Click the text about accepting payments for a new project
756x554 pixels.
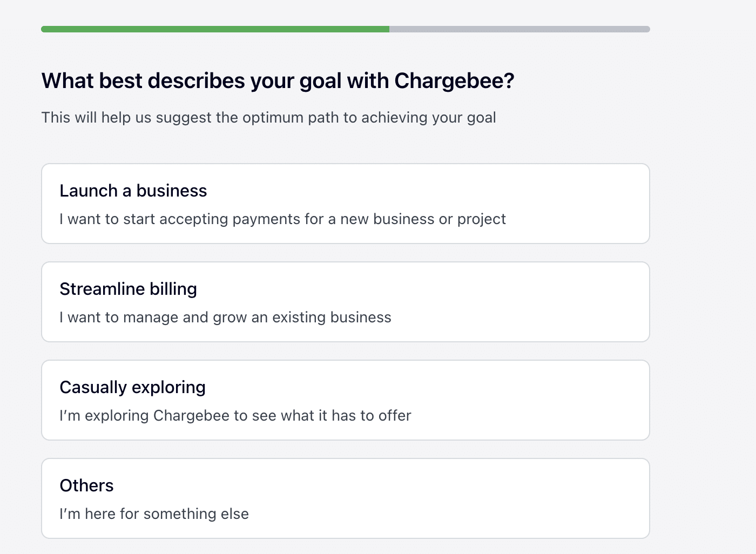point(282,219)
